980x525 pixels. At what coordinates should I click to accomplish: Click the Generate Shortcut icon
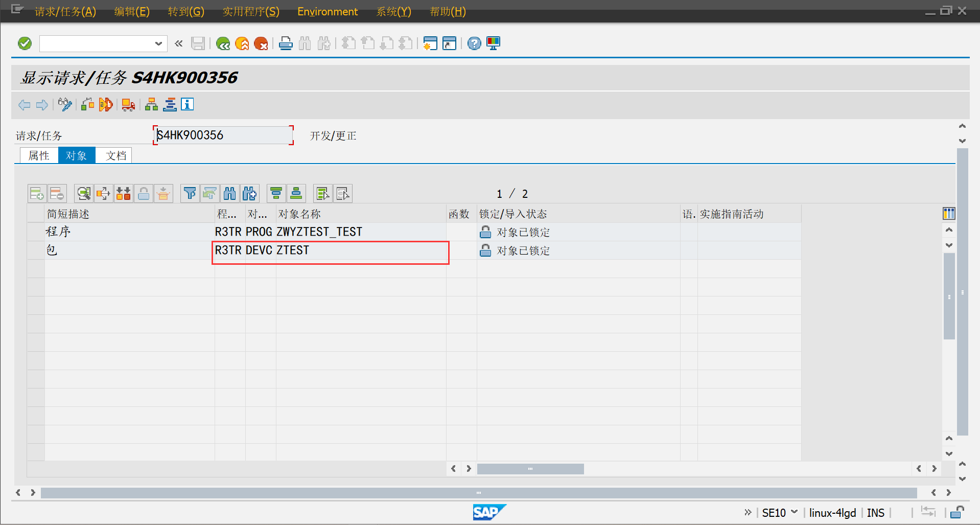pyautogui.click(x=449, y=44)
